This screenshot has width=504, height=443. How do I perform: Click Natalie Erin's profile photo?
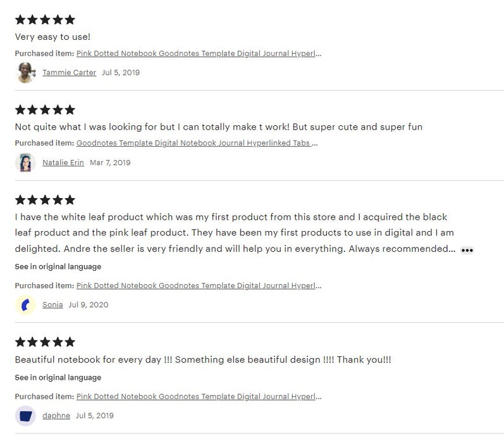point(25,163)
